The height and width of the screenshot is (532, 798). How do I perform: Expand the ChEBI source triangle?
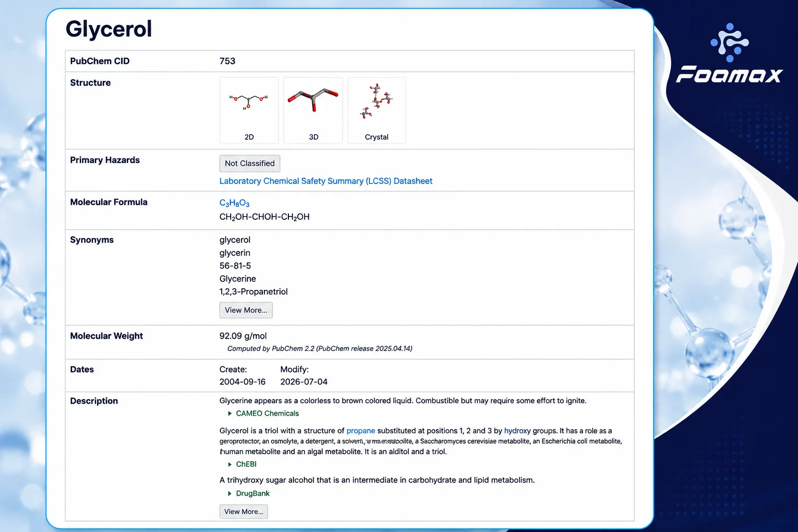point(230,464)
